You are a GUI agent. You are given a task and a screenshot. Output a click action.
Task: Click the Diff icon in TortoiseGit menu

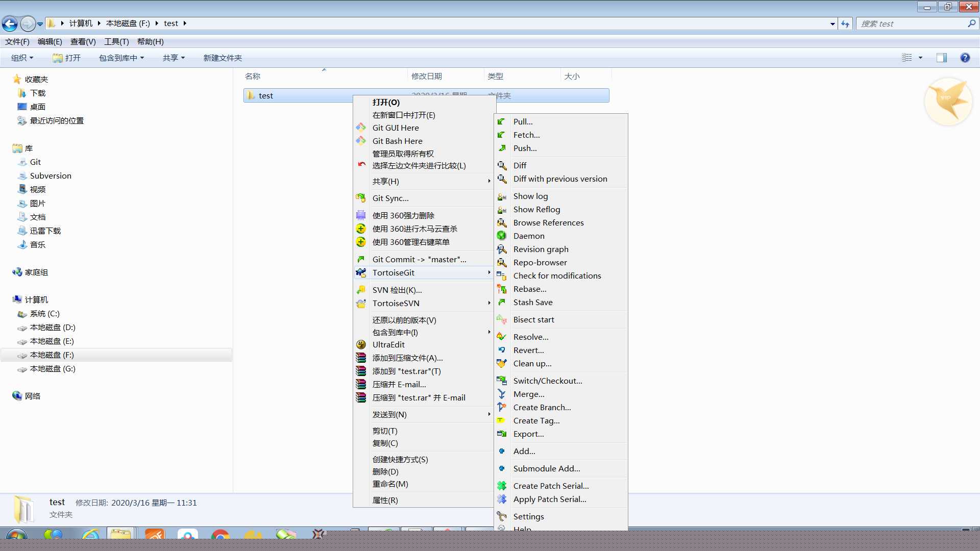tap(502, 165)
